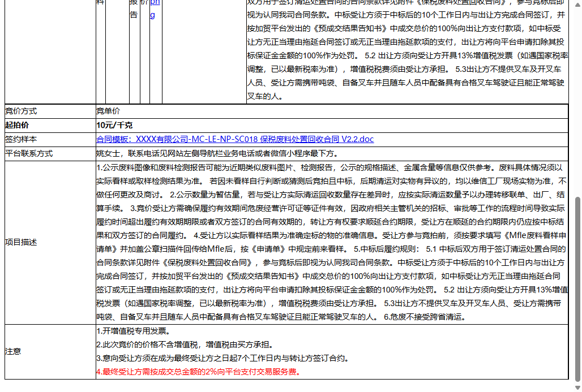Click the 6.危废不接受跨省清运 sentence
Image resolution: width=582 pixels, height=392 pixels.
[x=425, y=317]
